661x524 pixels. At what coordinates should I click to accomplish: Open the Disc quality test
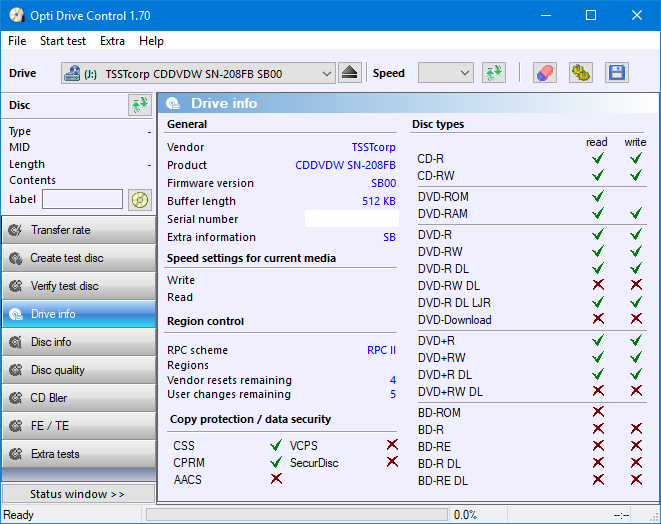(x=79, y=370)
